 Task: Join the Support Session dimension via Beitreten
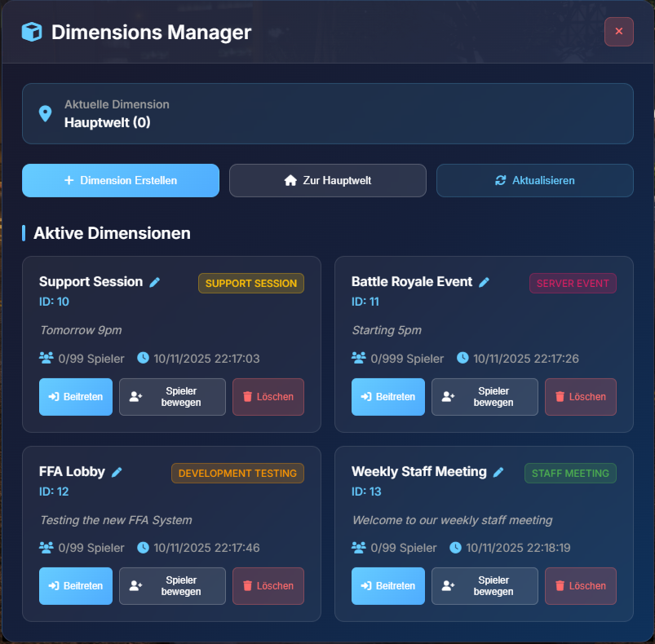[76, 397]
